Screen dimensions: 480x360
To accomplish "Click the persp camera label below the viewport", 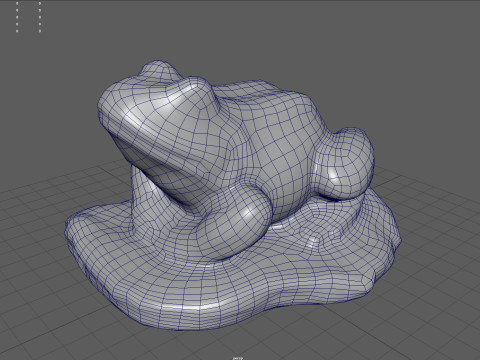I will [238, 358].
